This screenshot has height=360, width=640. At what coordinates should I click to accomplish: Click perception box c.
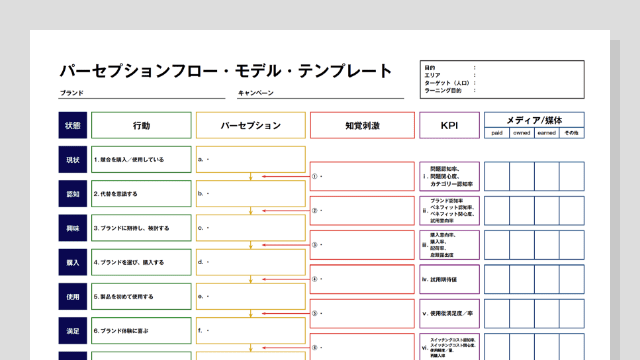(251, 228)
